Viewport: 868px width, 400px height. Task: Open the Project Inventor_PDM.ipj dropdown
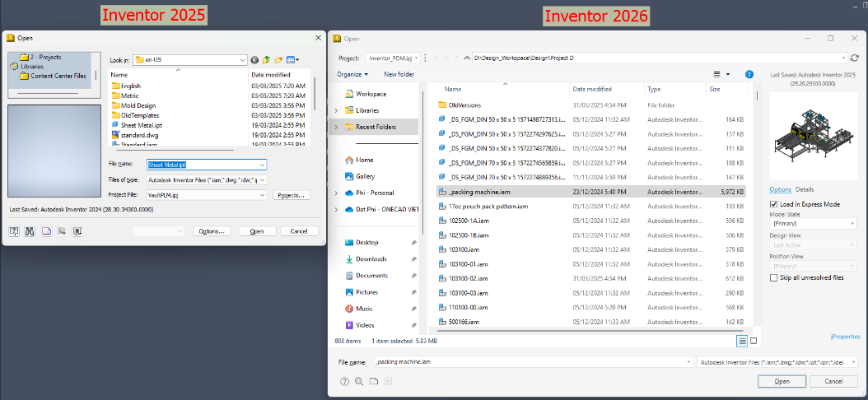click(393, 58)
